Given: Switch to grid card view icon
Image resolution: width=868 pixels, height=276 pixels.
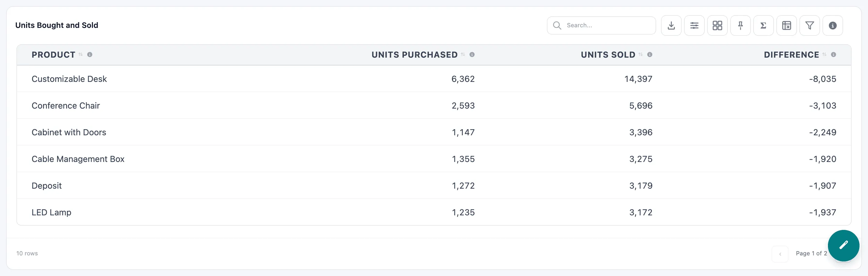Looking at the screenshot, I should [717, 25].
